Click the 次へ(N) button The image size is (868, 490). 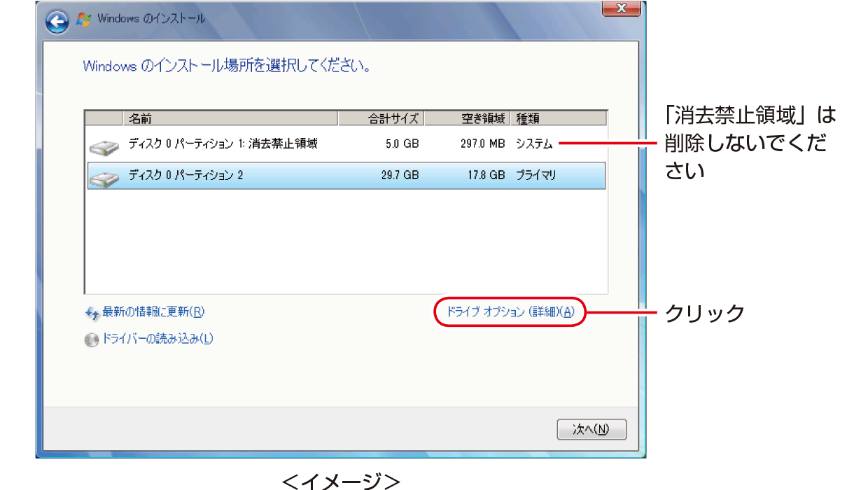pos(591,429)
